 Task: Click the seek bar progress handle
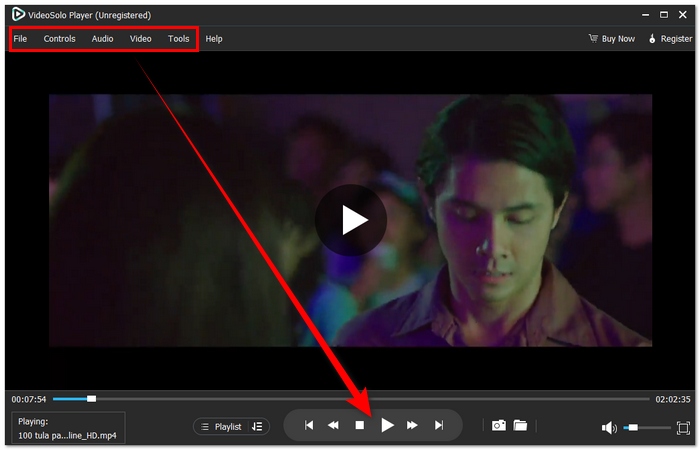(x=92, y=399)
